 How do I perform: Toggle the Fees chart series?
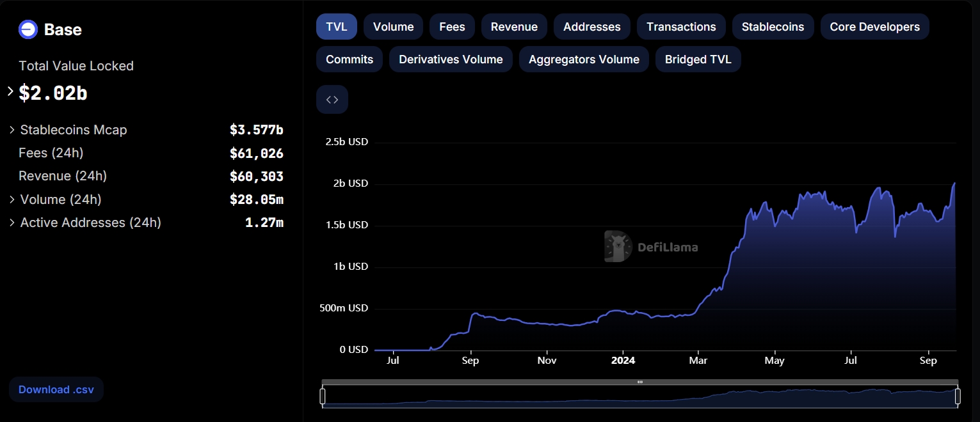pos(452,27)
